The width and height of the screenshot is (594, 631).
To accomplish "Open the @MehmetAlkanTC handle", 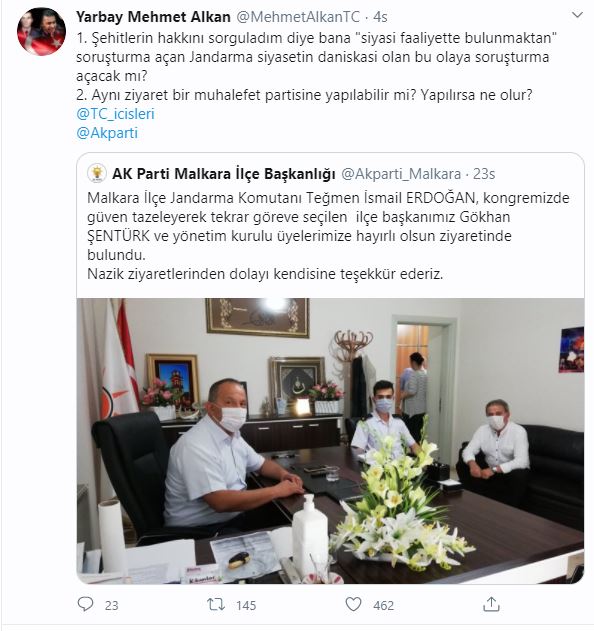I will point(298,17).
